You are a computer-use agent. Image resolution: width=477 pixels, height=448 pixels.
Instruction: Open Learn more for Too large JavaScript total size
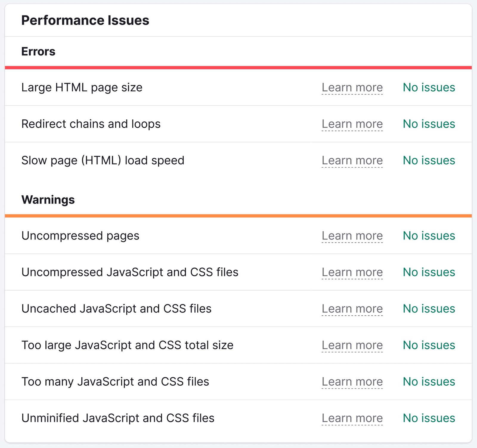point(352,345)
